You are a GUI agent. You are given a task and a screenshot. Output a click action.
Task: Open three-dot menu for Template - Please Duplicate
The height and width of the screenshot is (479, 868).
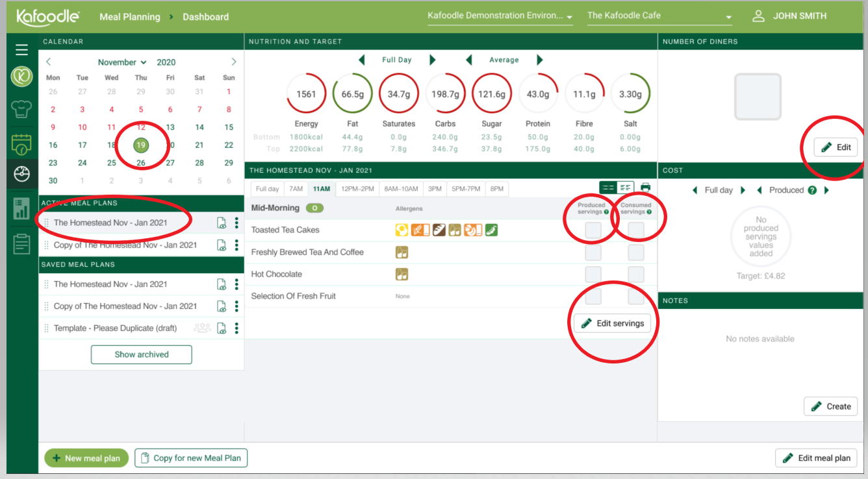(236, 328)
